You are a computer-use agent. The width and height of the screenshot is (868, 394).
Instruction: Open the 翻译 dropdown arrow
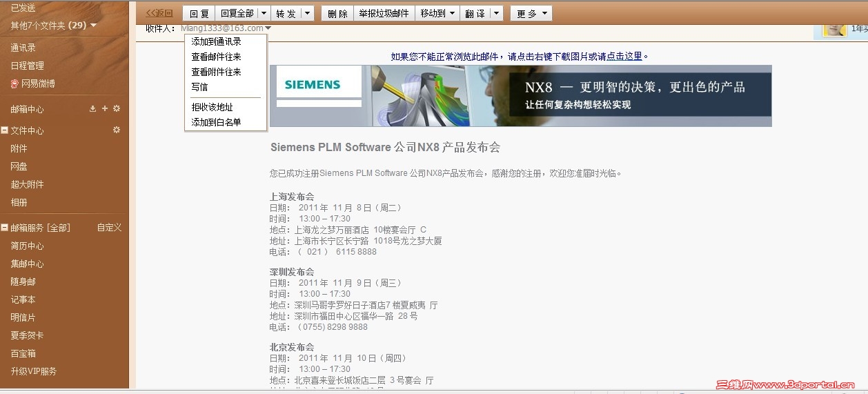(x=495, y=13)
